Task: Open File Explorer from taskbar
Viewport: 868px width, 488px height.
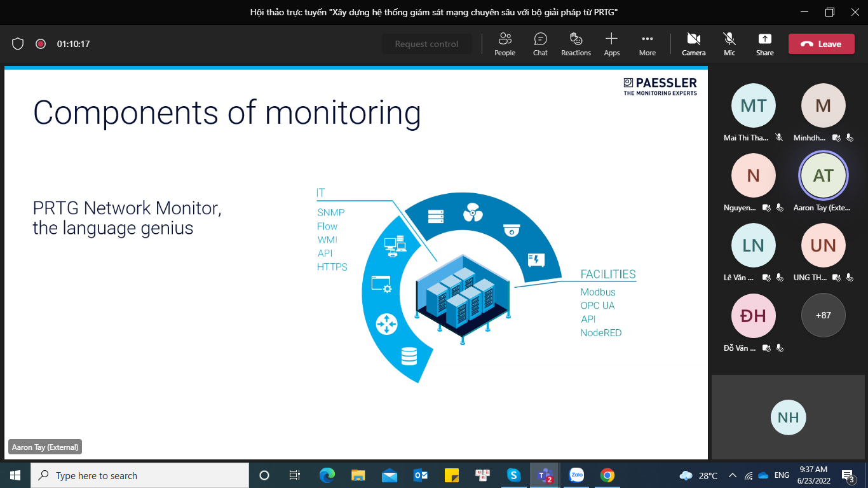Action: tap(358, 475)
